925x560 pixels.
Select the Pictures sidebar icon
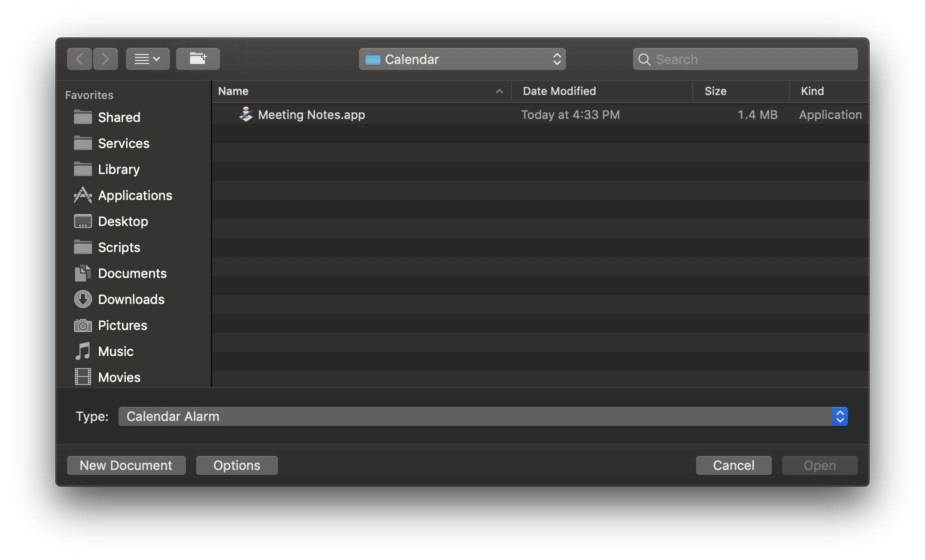coord(83,325)
